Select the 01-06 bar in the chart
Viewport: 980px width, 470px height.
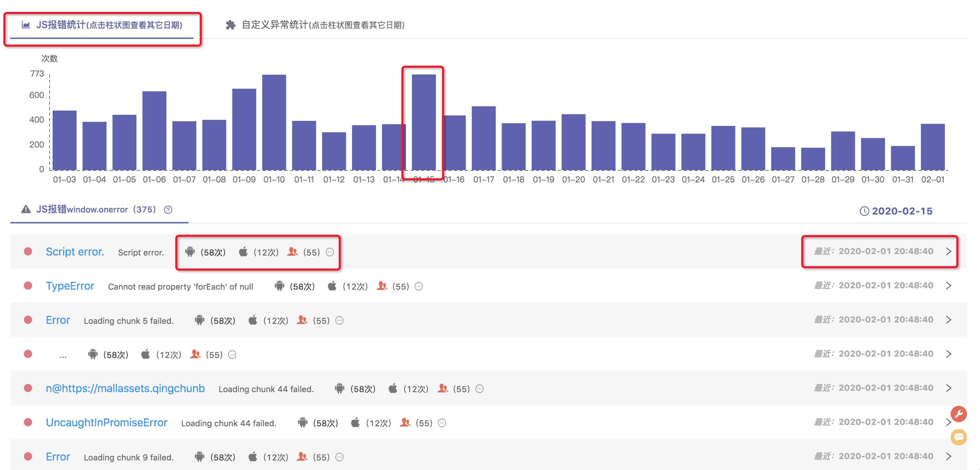(154, 130)
